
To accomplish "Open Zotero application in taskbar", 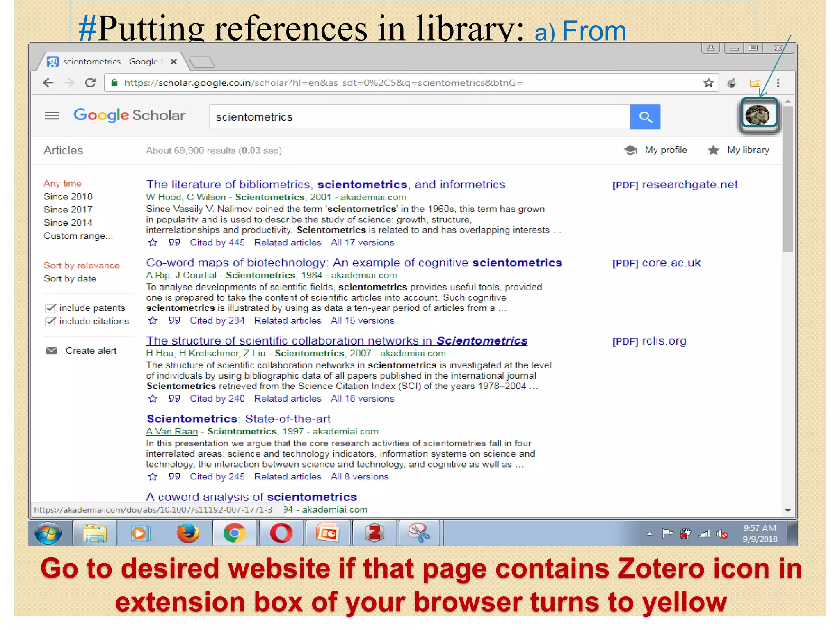I will coord(374,533).
